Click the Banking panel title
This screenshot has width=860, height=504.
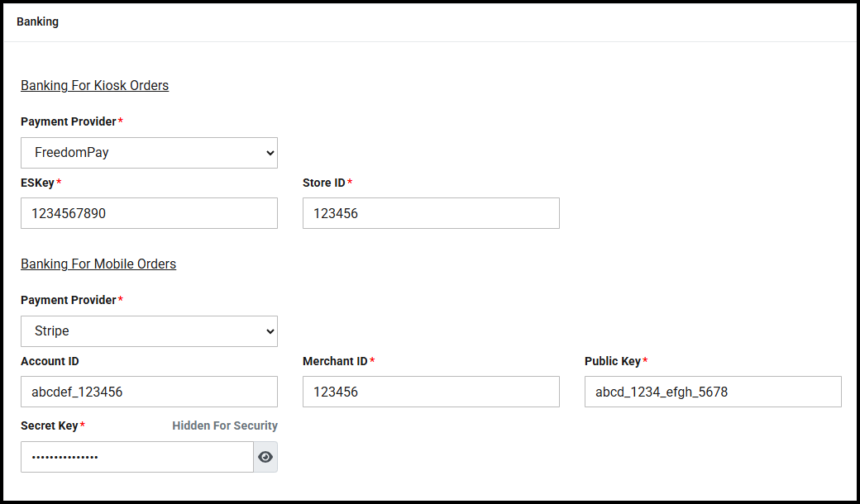click(37, 21)
